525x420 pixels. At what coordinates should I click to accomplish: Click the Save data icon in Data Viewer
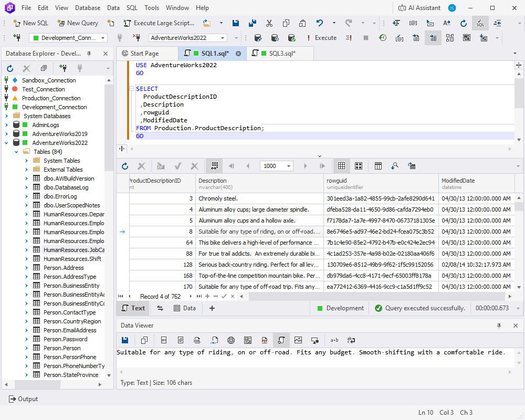click(x=125, y=340)
